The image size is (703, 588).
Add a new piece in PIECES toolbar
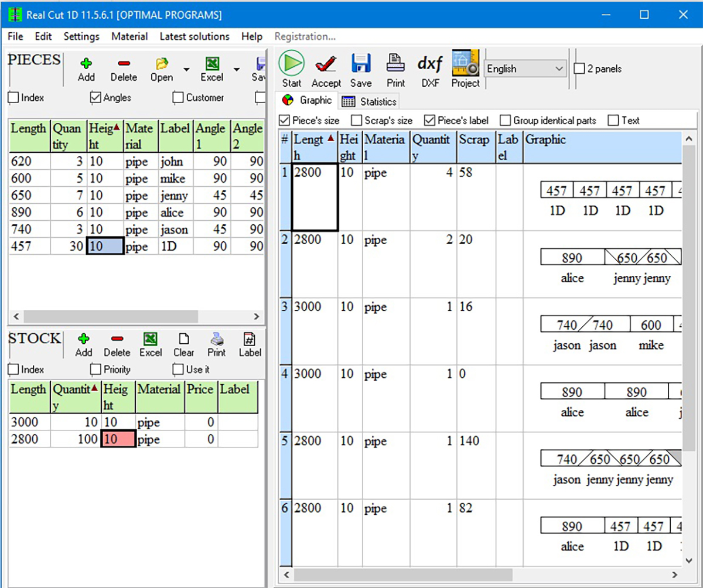coord(86,63)
